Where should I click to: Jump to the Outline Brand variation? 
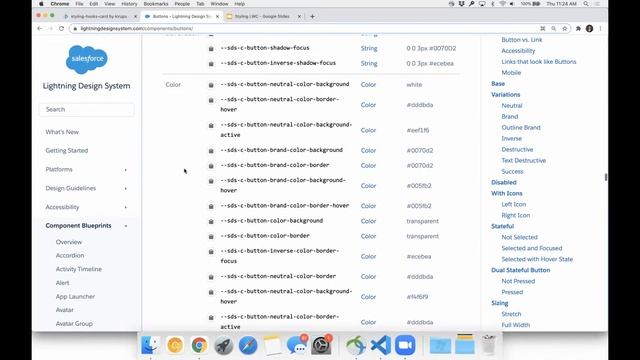pyautogui.click(x=521, y=127)
